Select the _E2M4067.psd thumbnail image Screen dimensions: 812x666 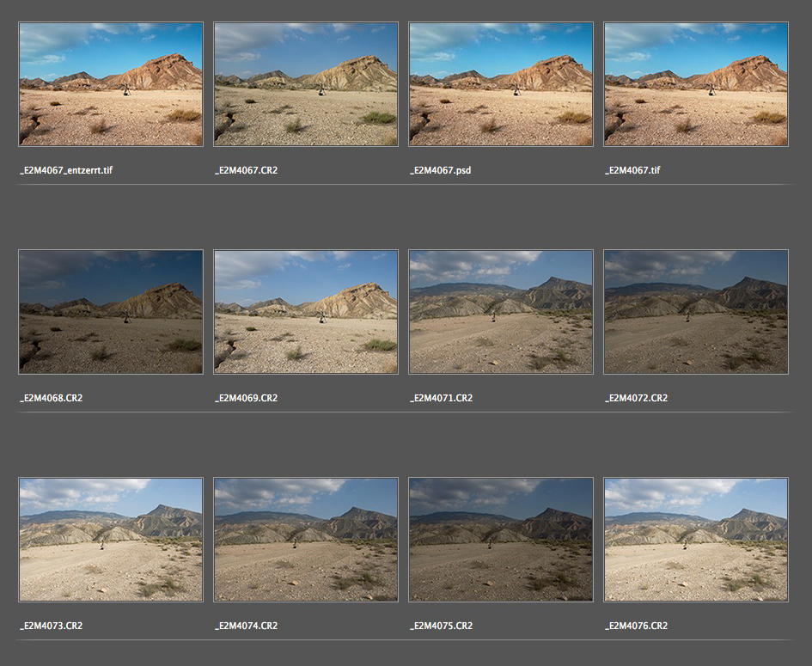[x=501, y=84]
